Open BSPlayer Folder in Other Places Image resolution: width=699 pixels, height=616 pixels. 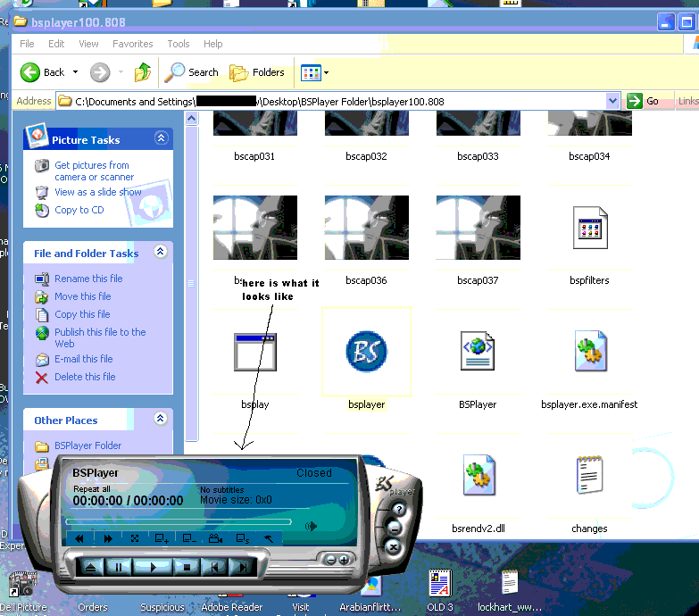87,445
